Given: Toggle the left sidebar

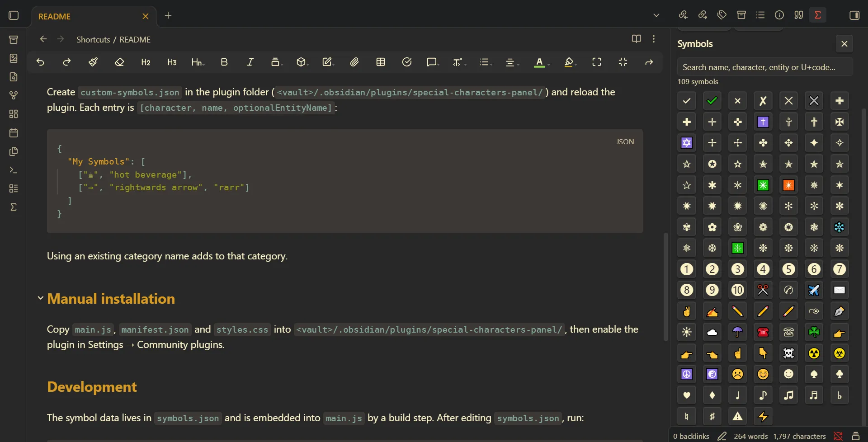Looking at the screenshot, I should pos(14,15).
